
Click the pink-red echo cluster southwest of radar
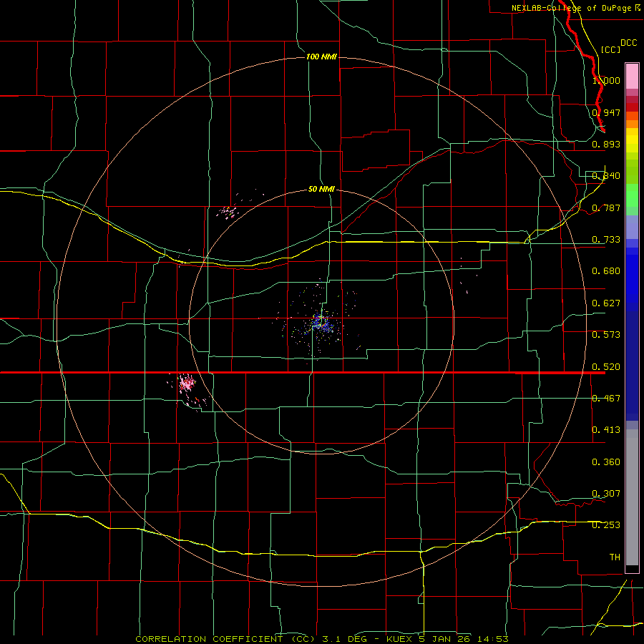point(187,384)
